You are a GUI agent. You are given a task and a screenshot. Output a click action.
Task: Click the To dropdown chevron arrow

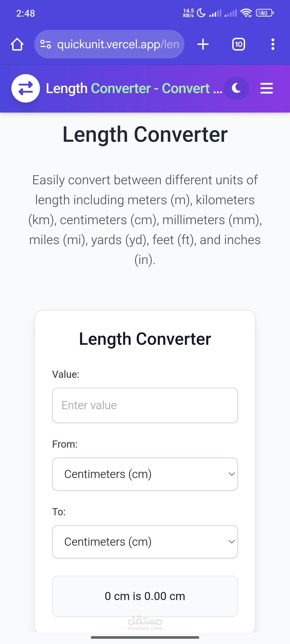232,542
